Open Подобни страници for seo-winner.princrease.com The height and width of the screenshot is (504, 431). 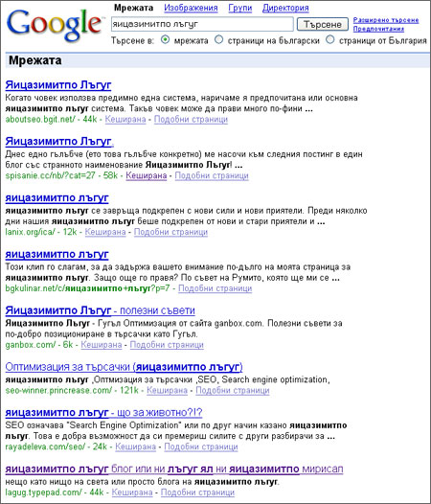click(233, 391)
